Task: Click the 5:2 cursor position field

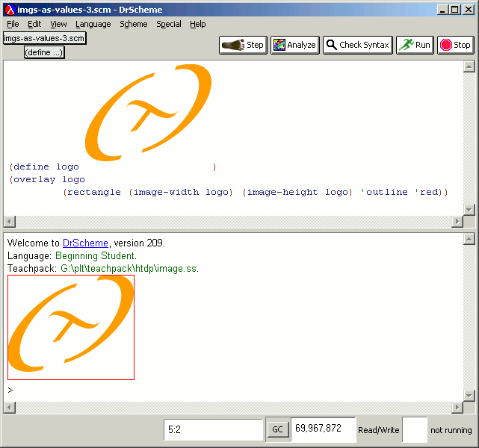Action: coord(213,429)
